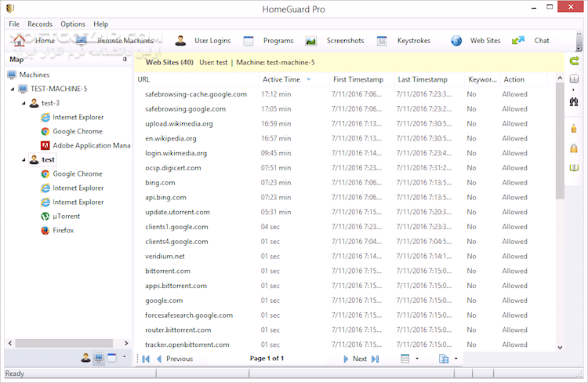This screenshot has width=588, height=383.
Task: Open the Records menu
Action: point(40,24)
